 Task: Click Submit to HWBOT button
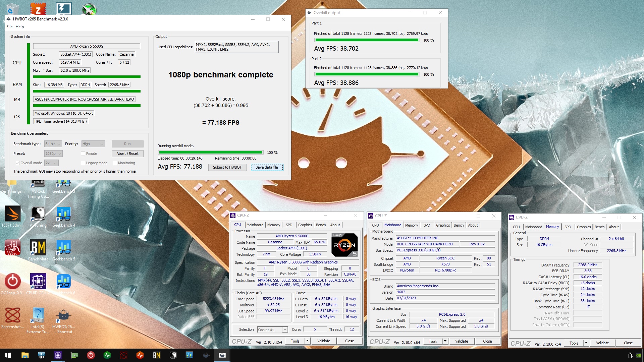coord(227,167)
